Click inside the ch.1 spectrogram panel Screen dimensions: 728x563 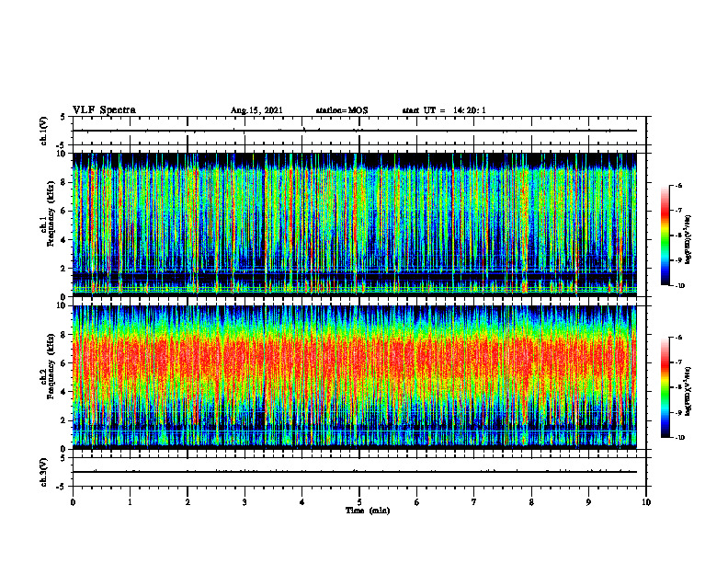tap(355, 224)
